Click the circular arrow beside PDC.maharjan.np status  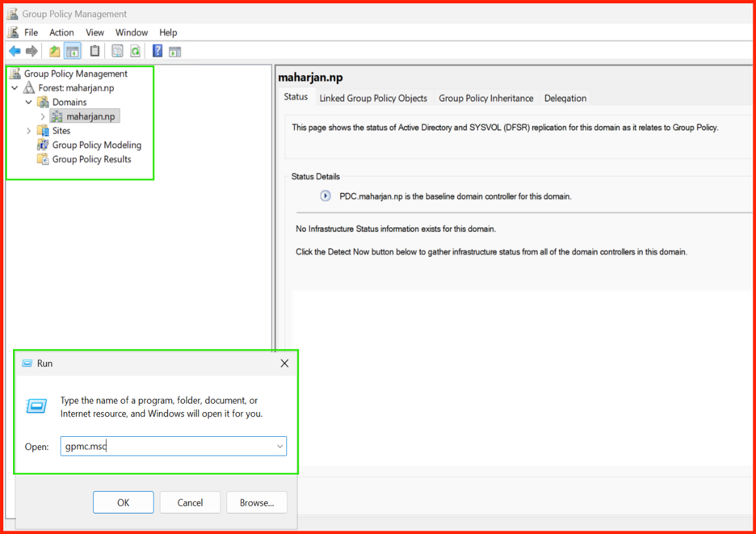tap(325, 196)
